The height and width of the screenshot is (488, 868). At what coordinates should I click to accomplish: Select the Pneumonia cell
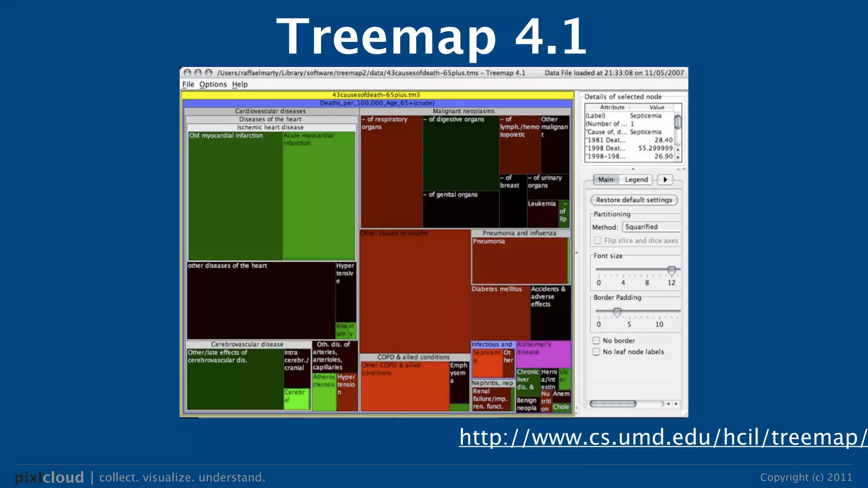(520, 261)
